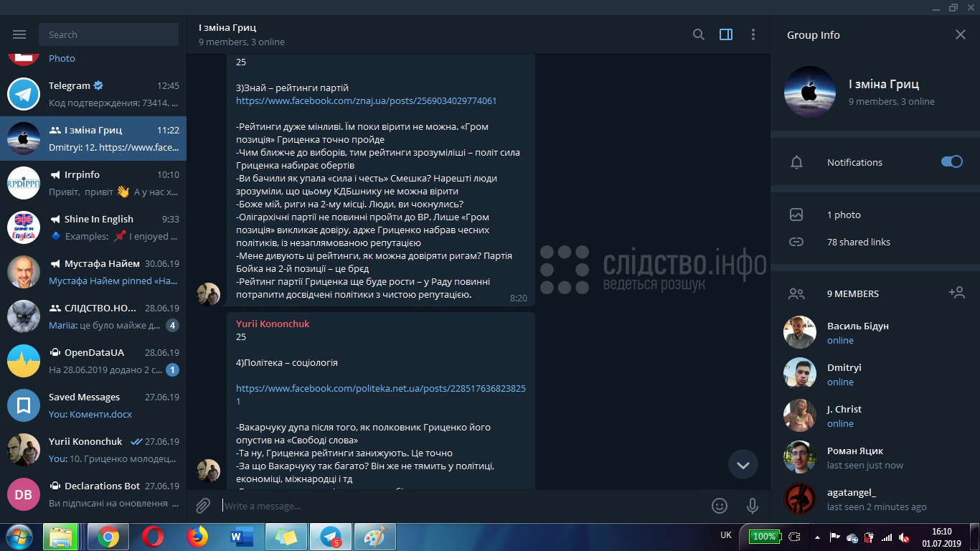
Task: Click the Saved Messages bookmark avatar
Action: tap(24, 405)
